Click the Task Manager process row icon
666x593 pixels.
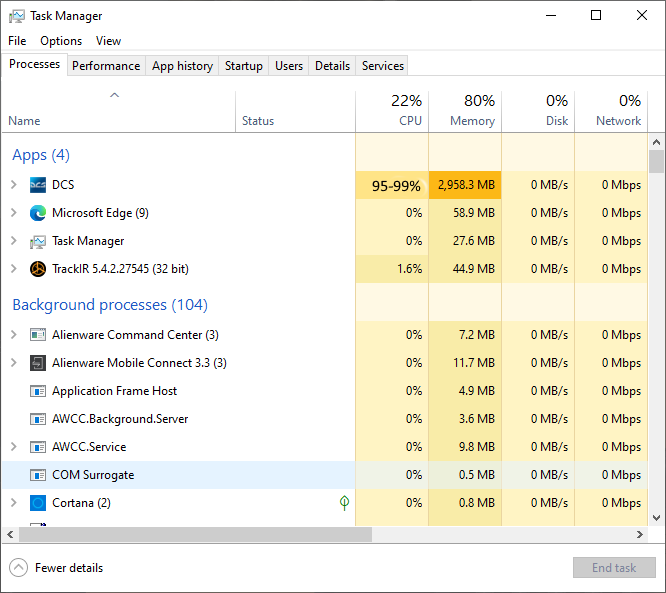38,241
